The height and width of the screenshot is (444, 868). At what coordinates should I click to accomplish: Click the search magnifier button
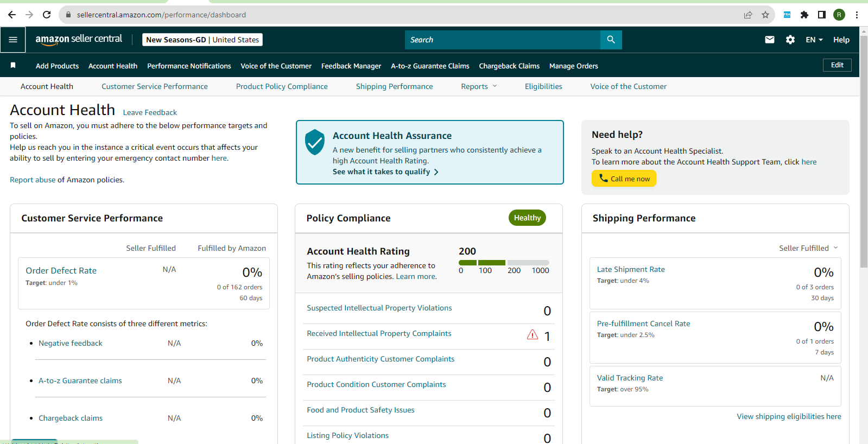click(x=611, y=40)
